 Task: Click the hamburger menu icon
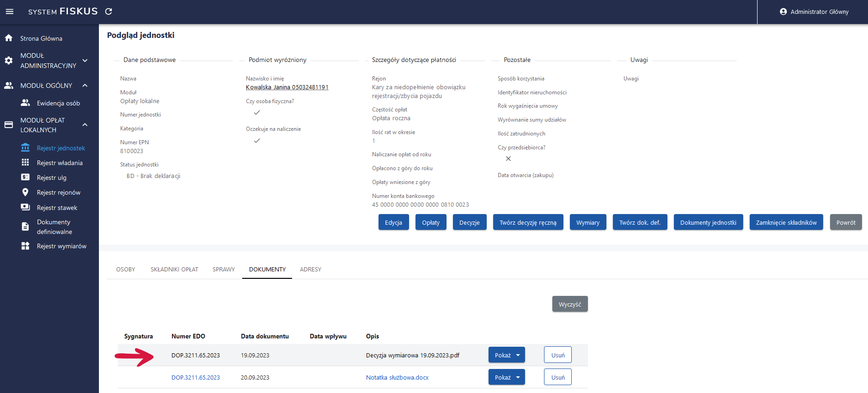tap(9, 12)
